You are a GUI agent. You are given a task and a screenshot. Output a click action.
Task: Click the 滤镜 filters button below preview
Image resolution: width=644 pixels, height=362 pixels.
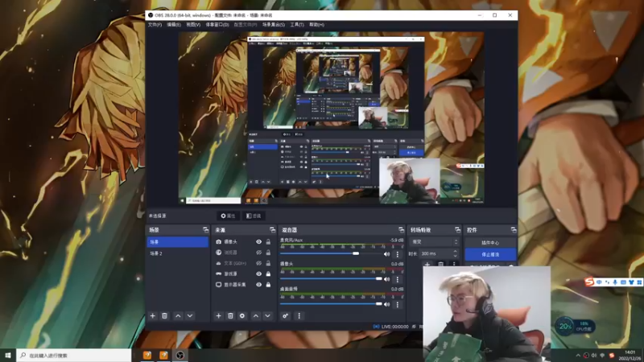point(254,216)
